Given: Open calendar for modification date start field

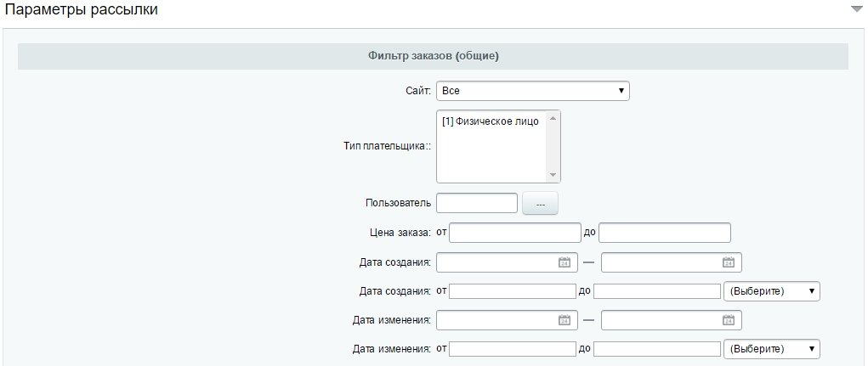Looking at the screenshot, I should click(x=564, y=320).
